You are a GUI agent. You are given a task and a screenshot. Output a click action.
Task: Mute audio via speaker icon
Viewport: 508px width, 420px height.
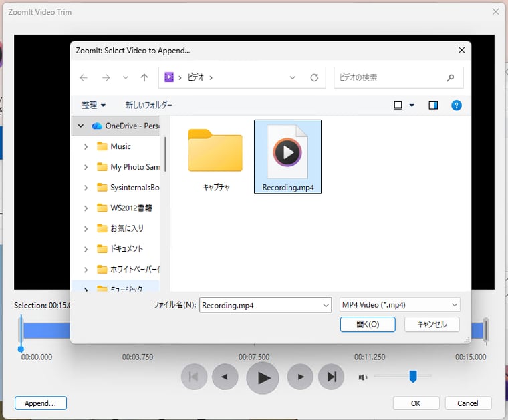pos(362,377)
